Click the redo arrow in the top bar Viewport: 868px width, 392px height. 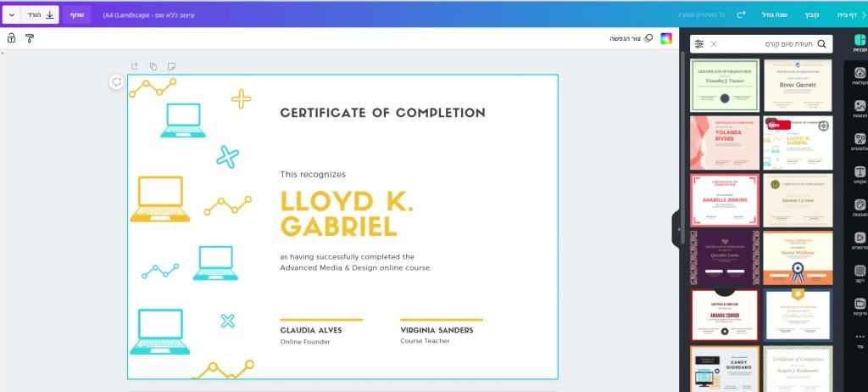click(x=741, y=14)
